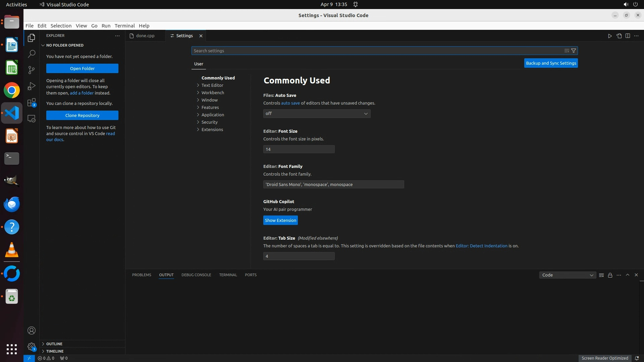
Task: Click the Font Size input field
Action: (x=299, y=149)
